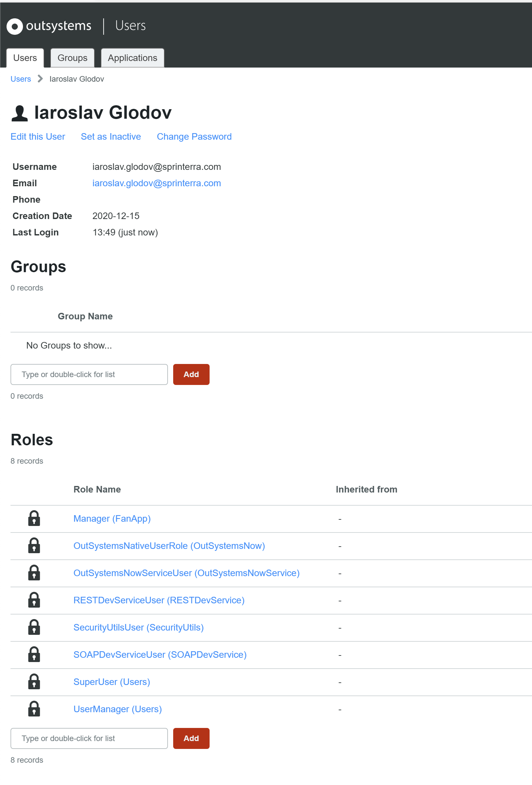Click the Users title in the header bar
Image resolution: width=532 pixels, height=785 pixels.
pos(131,26)
